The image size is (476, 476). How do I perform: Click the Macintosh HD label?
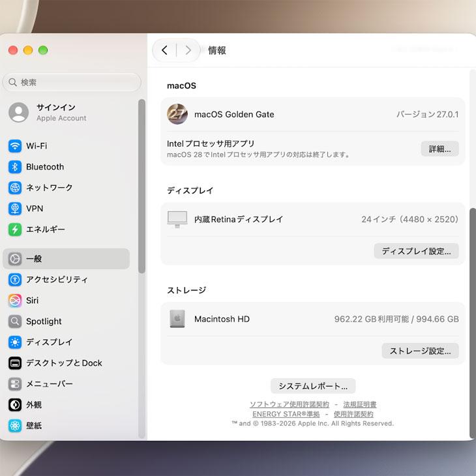click(x=222, y=319)
